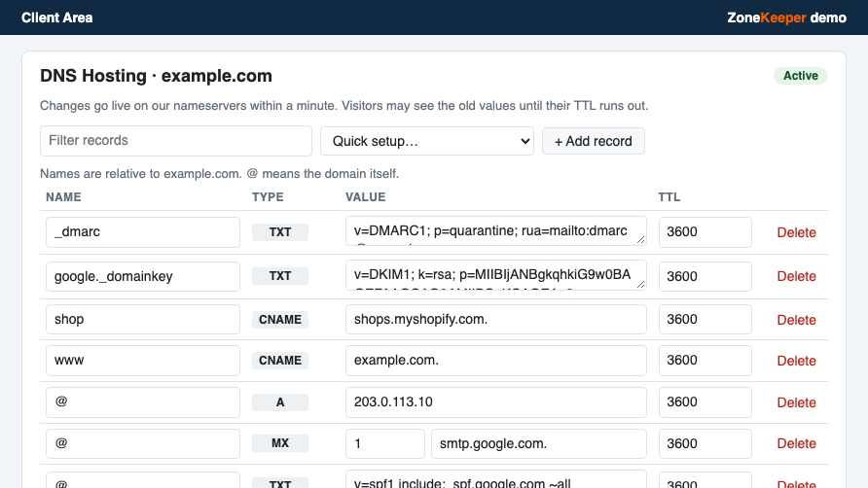The image size is (868, 488).
Task: Click the MX type badge
Action: point(280,443)
